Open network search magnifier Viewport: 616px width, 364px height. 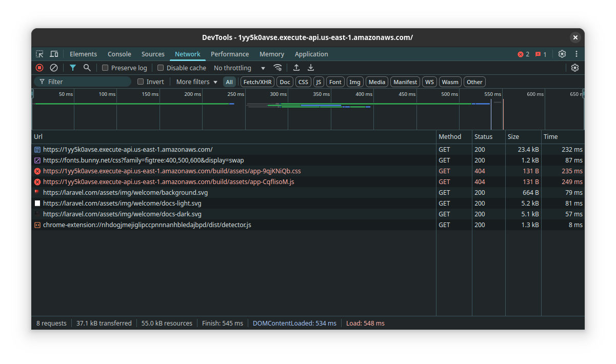point(87,68)
